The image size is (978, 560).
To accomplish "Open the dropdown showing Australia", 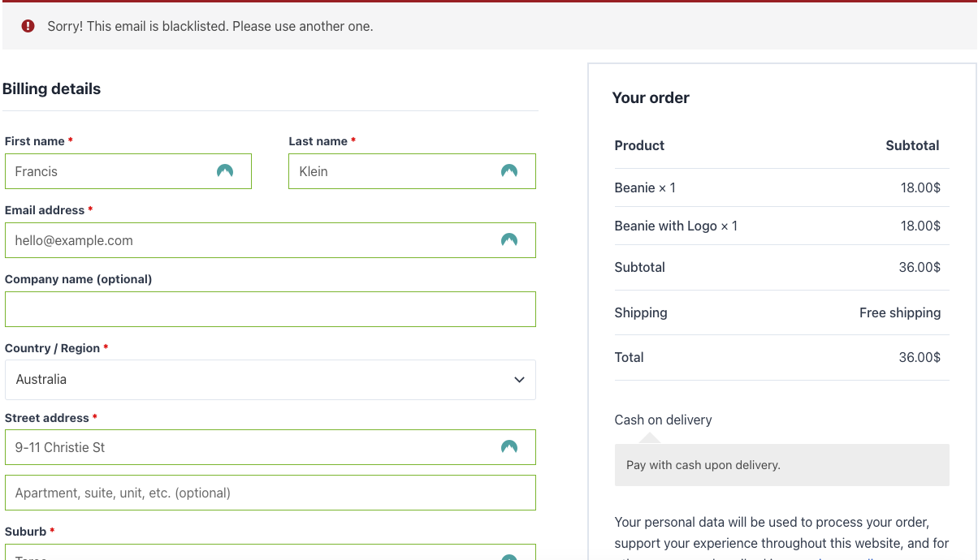I will tap(260, 380).
